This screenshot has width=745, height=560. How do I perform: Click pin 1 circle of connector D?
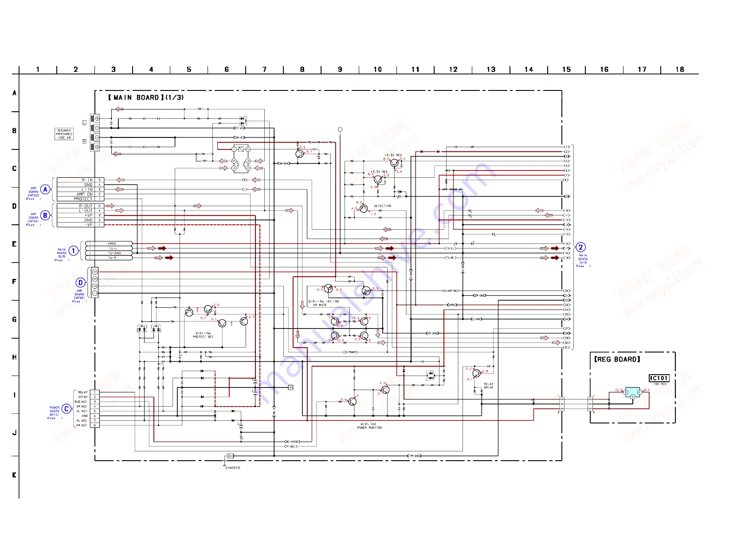(x=95, y=293)
